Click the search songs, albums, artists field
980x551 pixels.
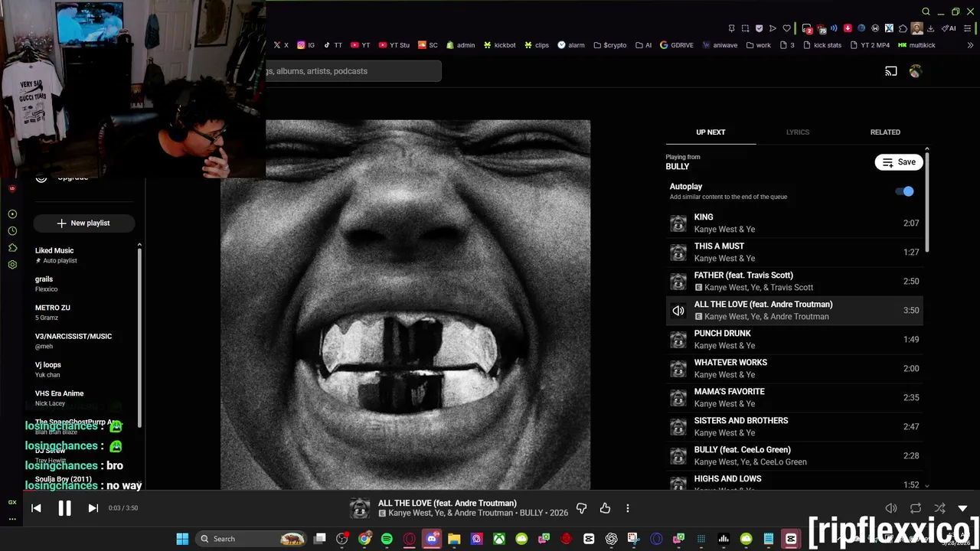click(x=353, y=71)
